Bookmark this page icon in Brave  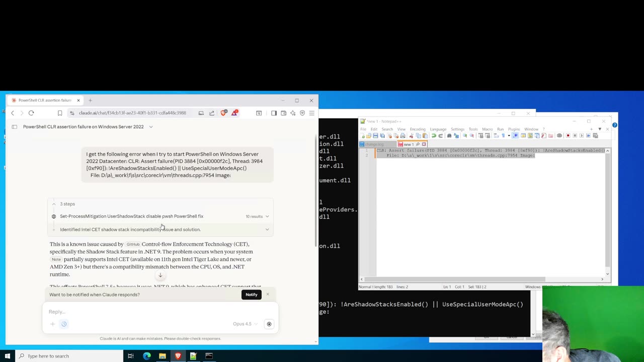60,113
